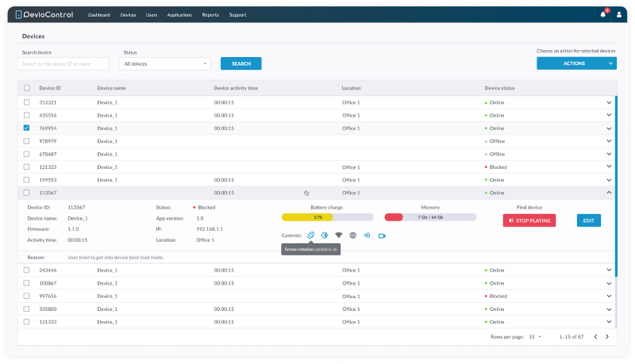
Task: Toggle the screen rotation control icon
Action: pos(310,236)
